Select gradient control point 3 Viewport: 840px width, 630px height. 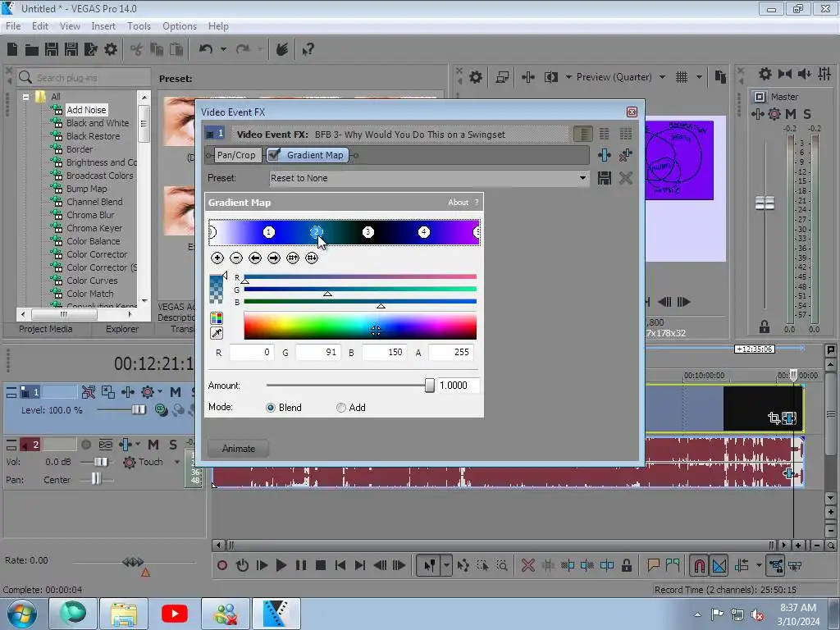pyautogui.click(x=368, y=232)
